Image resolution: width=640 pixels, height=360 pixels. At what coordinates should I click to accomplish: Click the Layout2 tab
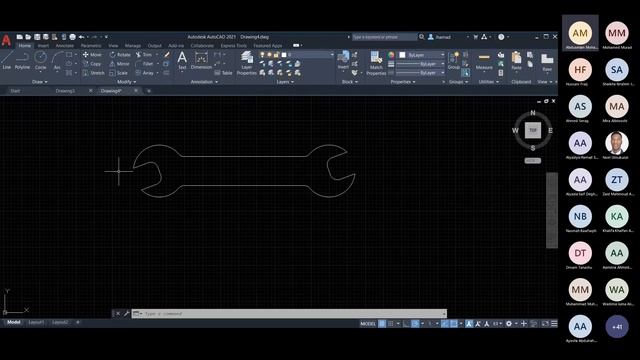click(60, 322)
